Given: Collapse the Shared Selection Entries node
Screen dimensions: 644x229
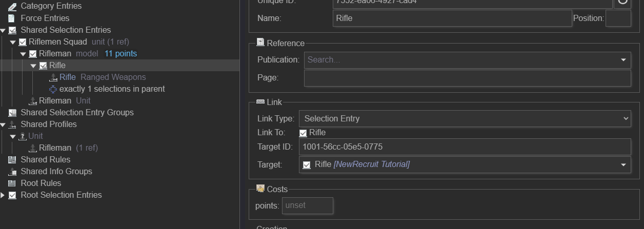Looking at the screenshot, I should tap(3, 30).
